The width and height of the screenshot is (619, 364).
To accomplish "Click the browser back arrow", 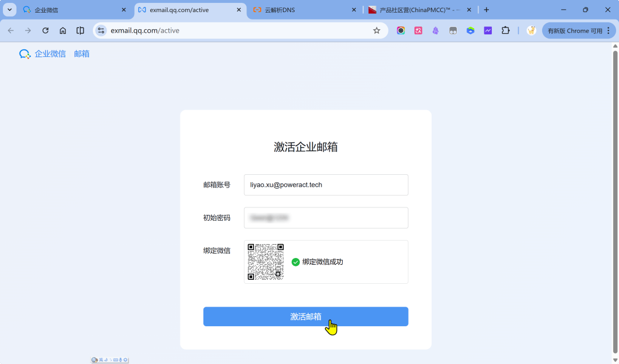I will (x=11, y=30).
